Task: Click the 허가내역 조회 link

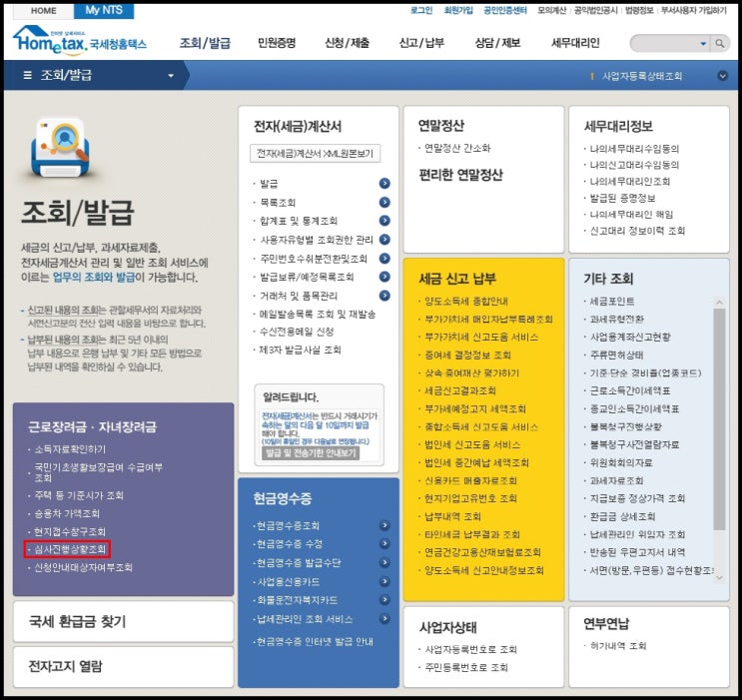Action: 618,645
